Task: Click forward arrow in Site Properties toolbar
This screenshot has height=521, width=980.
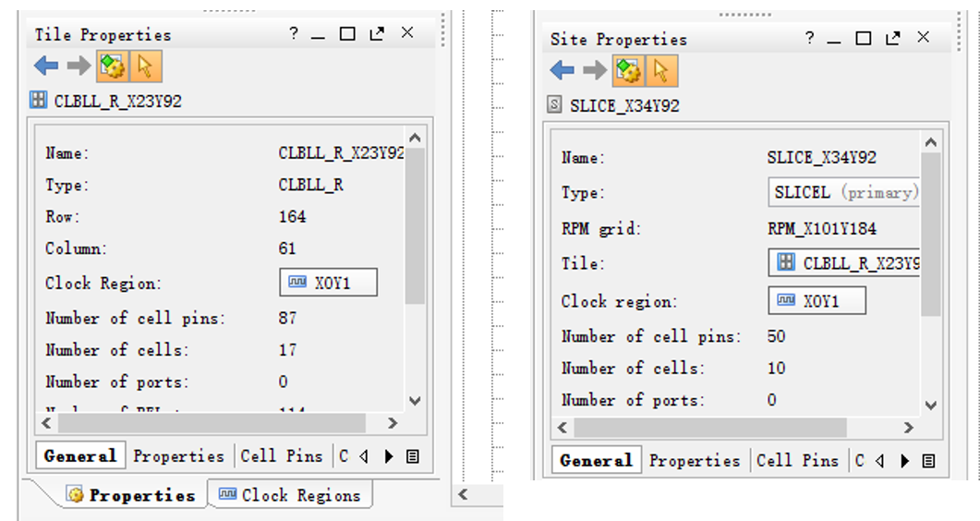Action: (595, 70)
